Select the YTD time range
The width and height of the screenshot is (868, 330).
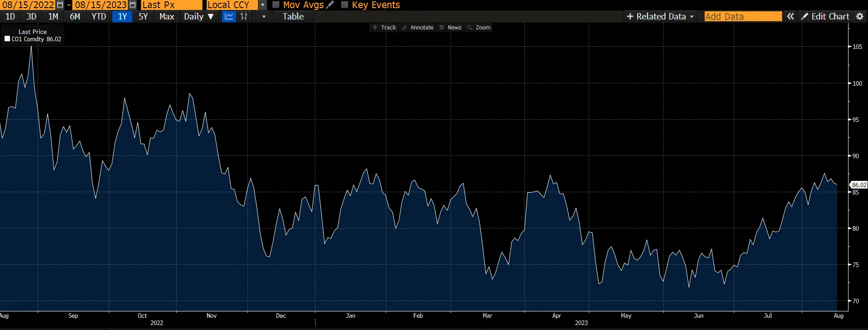pos(99,16)
